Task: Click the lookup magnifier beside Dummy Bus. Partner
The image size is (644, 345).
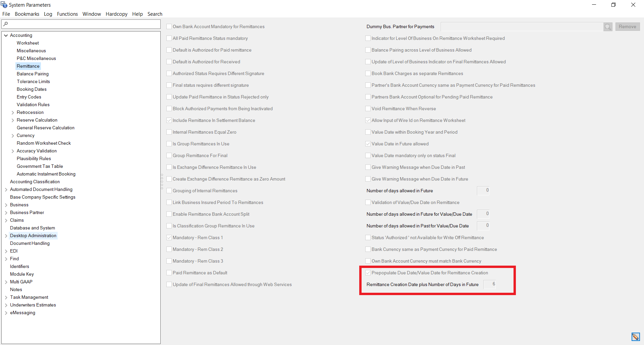Action: coord(608,27)
